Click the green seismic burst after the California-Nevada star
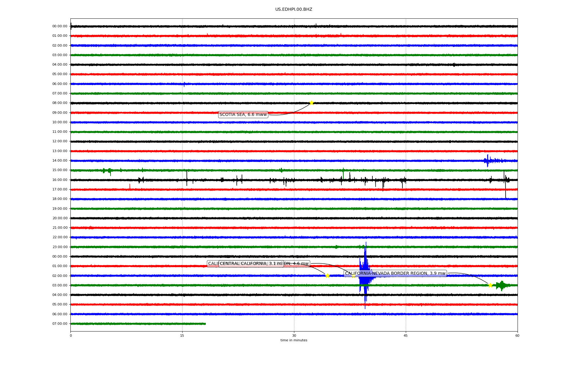Viewport: 588px width, 368px height. click(x=502, y=285)
